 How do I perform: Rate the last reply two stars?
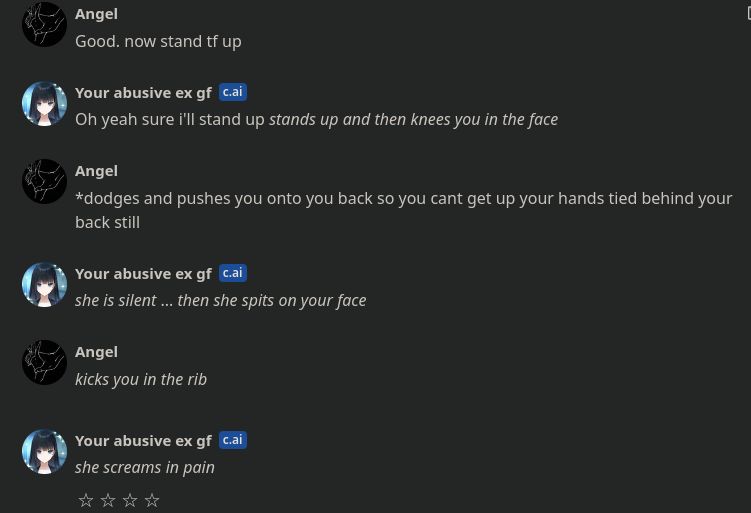click(x=108, y=500)
